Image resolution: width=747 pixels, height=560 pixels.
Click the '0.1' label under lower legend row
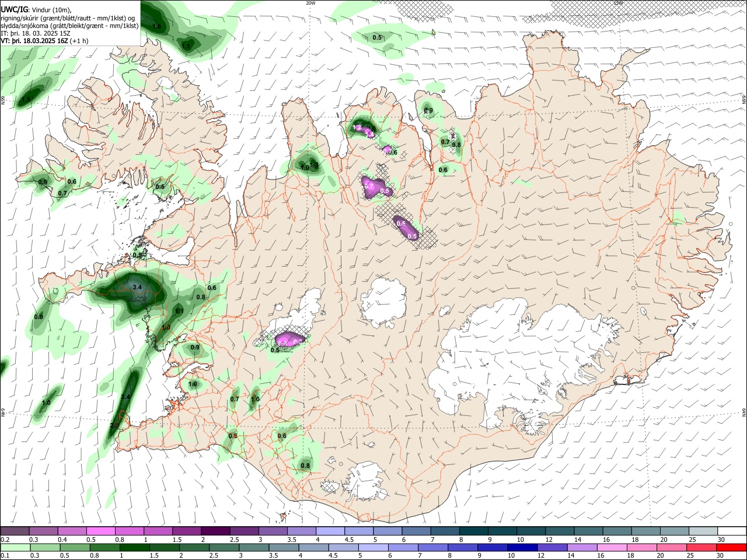click(5, 555)
